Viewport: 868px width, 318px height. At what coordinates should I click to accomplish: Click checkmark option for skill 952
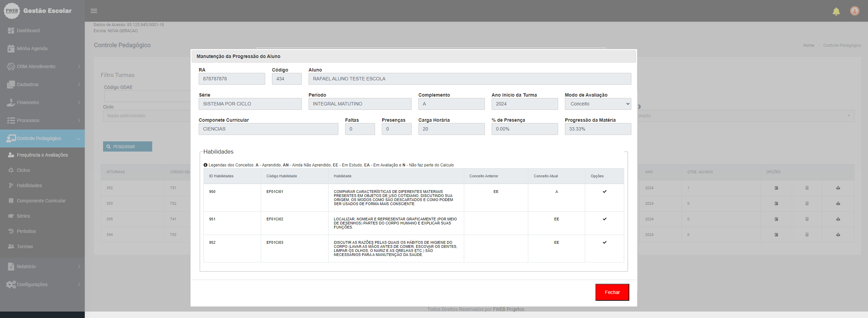pos(604,242)
